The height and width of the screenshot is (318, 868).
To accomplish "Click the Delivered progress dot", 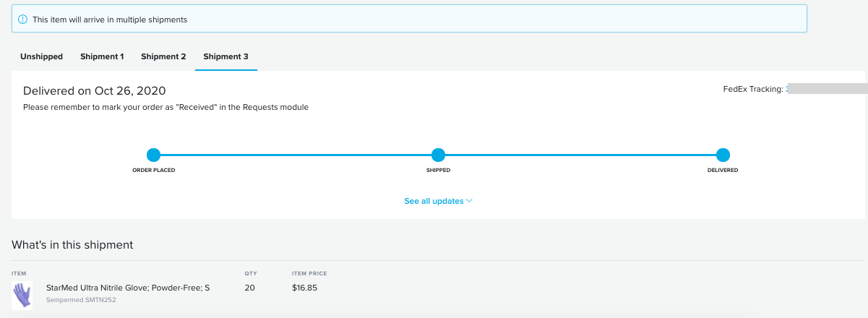I will tap(723, 155).
